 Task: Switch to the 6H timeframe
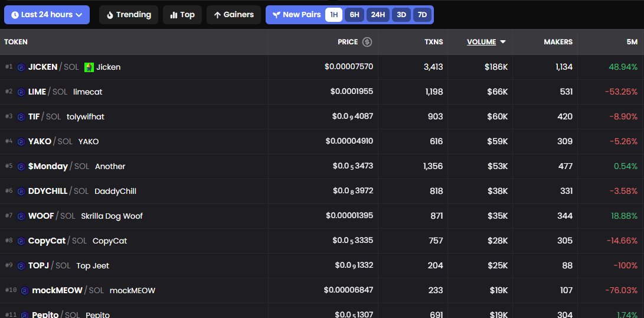(354, 15)
